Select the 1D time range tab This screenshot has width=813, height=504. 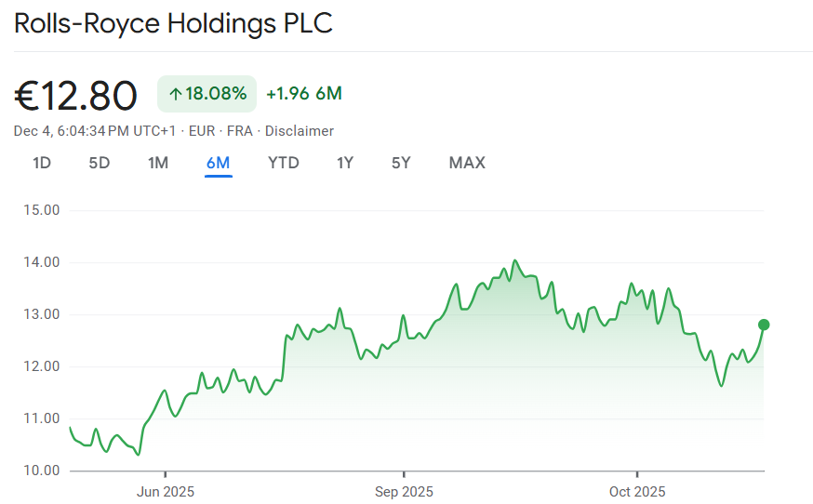[42, 164]
